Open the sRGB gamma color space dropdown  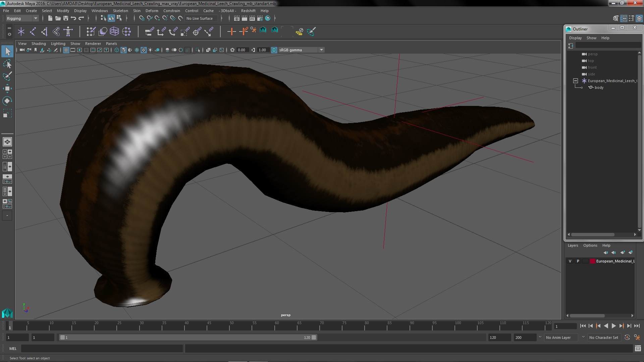coord(321,50)
